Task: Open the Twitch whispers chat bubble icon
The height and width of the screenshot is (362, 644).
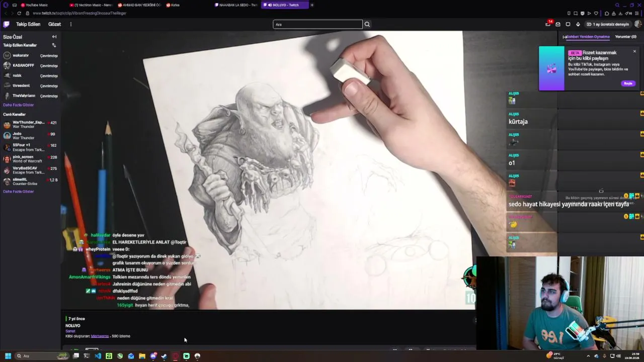Action: coord(568,24)
